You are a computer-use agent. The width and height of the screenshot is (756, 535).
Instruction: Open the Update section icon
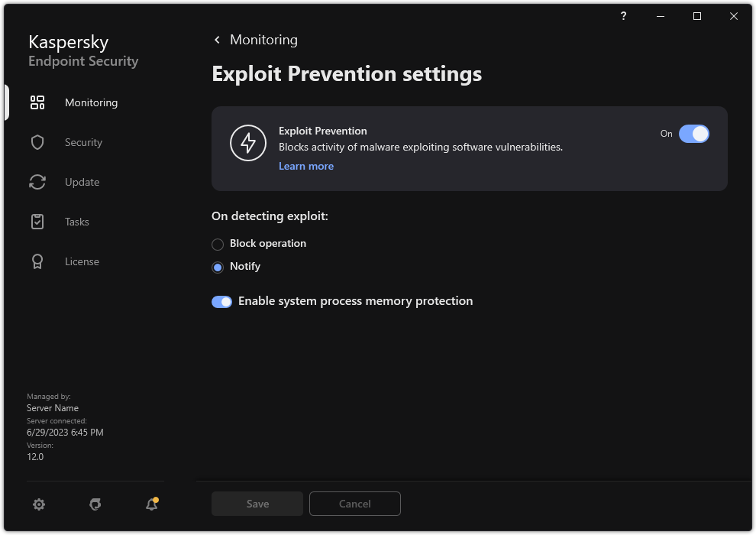pos(37,182)
